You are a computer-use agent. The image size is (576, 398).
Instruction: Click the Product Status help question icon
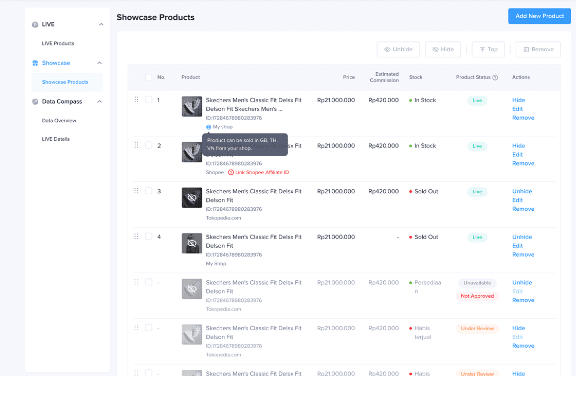pyautogui.click(x=495, y=78)
